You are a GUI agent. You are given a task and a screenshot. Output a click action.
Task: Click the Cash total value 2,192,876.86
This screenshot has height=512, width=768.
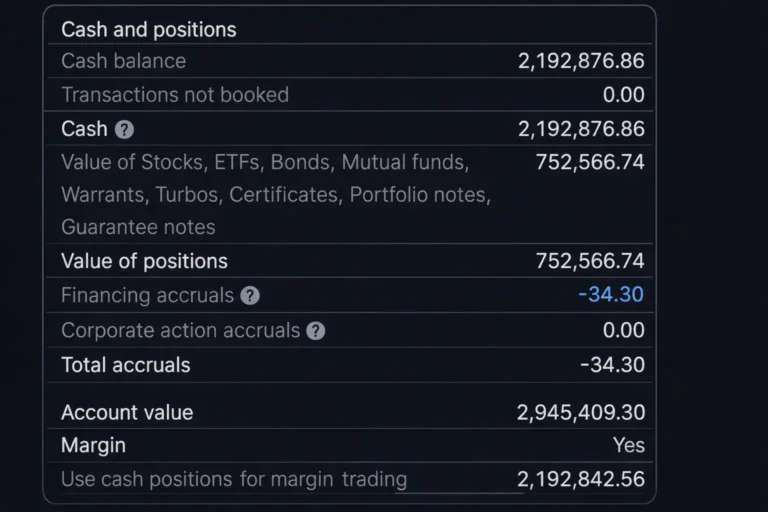(x=581, y=129)
